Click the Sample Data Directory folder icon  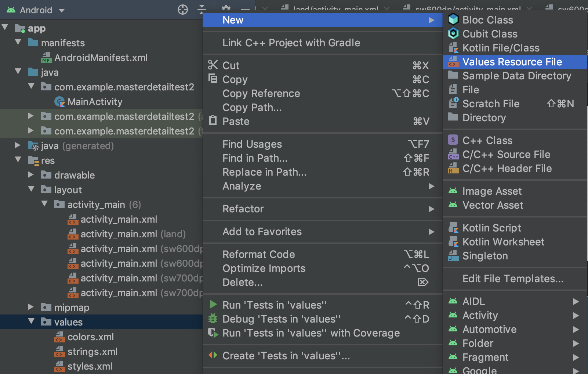coord(453,75)
